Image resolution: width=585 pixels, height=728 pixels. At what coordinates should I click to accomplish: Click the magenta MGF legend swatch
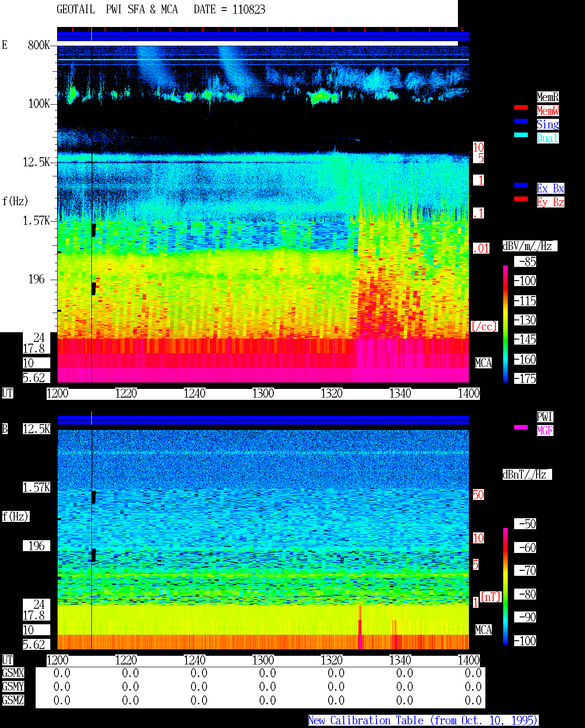[521, 427]
